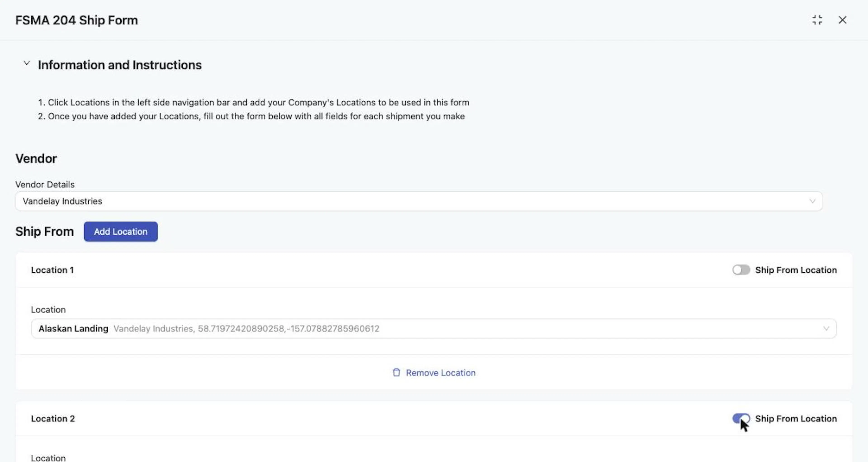Click the FSMA 204 Ship Form title
Viewport: 868px width, 462px height.
(x=76, y=20)
